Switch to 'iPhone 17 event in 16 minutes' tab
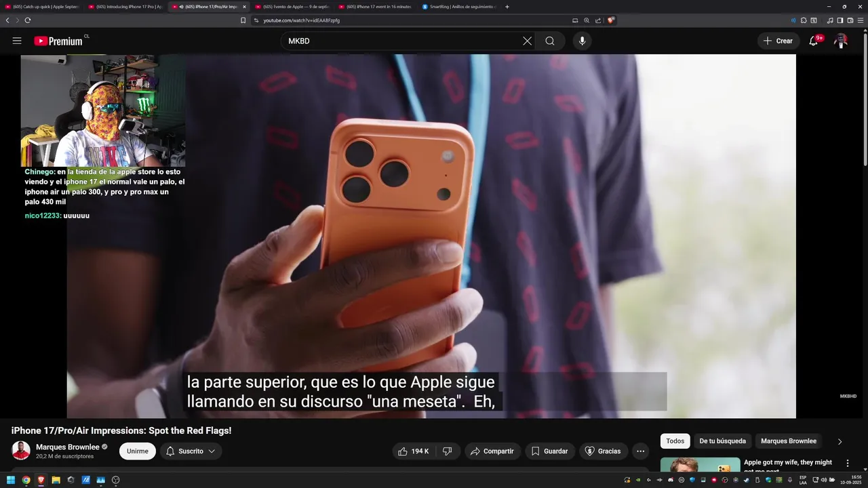868x488 pixels. (376, 7)
